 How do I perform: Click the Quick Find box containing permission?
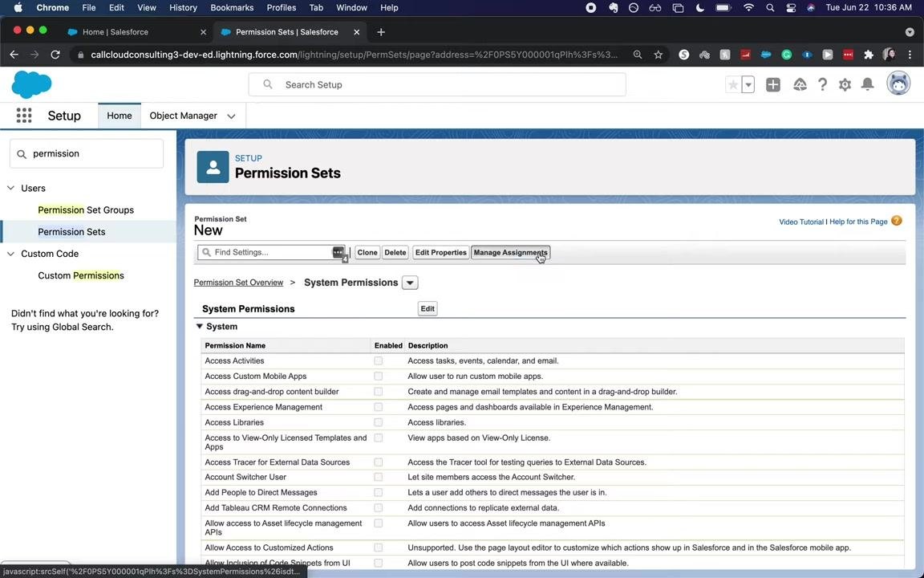point(86,153)
